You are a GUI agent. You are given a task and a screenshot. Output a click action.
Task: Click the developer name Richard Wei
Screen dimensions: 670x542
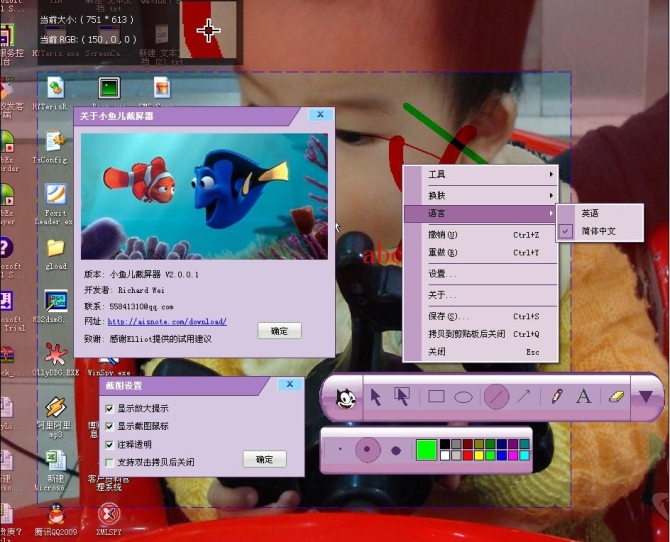[141, 290]
